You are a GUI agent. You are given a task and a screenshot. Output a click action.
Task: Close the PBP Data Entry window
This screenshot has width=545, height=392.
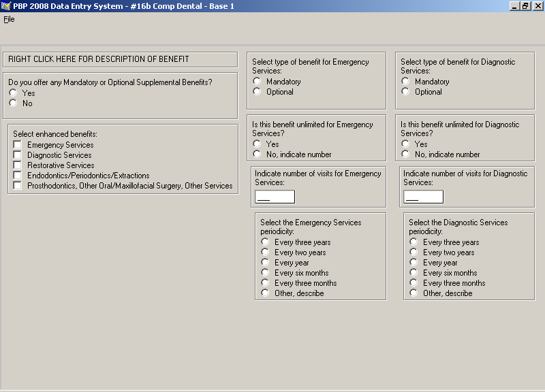pos(537,6)
